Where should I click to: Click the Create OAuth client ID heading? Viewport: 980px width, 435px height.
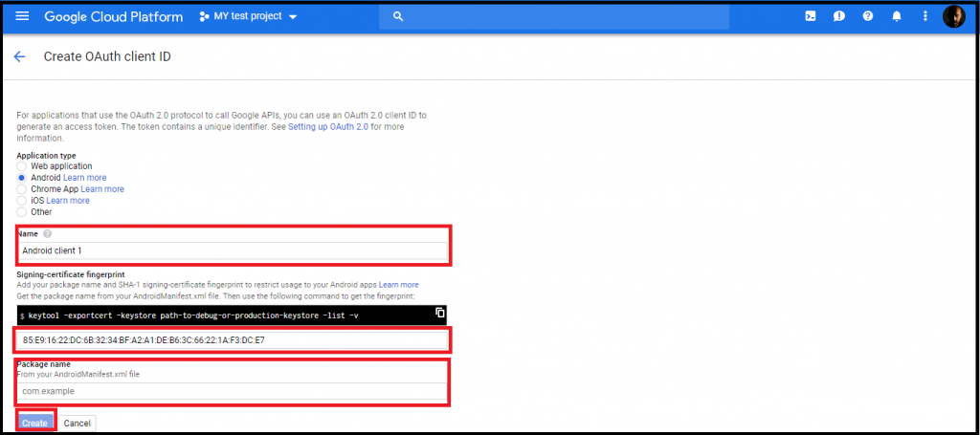(107, 56)
